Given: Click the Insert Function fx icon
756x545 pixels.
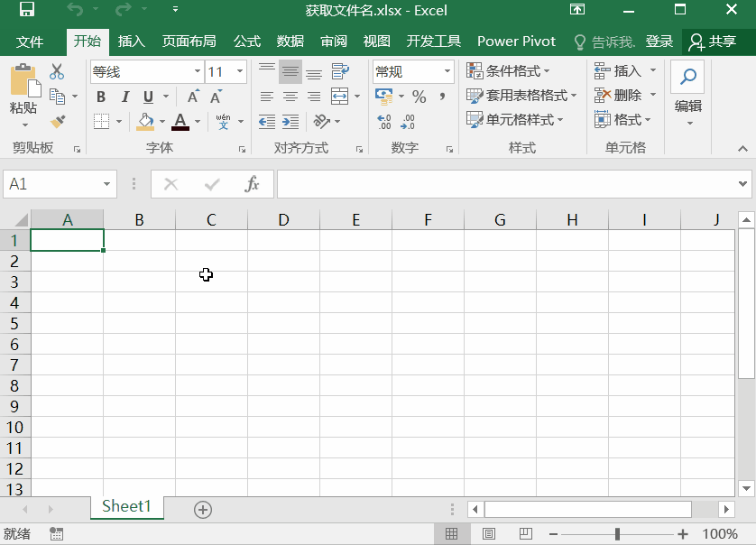Looking at the screenshot, I should click(x=253, y=184).
